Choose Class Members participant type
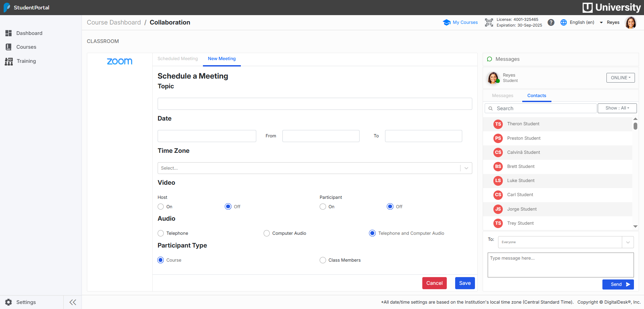Image resolution: width=644 pixels, height=309 pixels. [x=323, y=260]
